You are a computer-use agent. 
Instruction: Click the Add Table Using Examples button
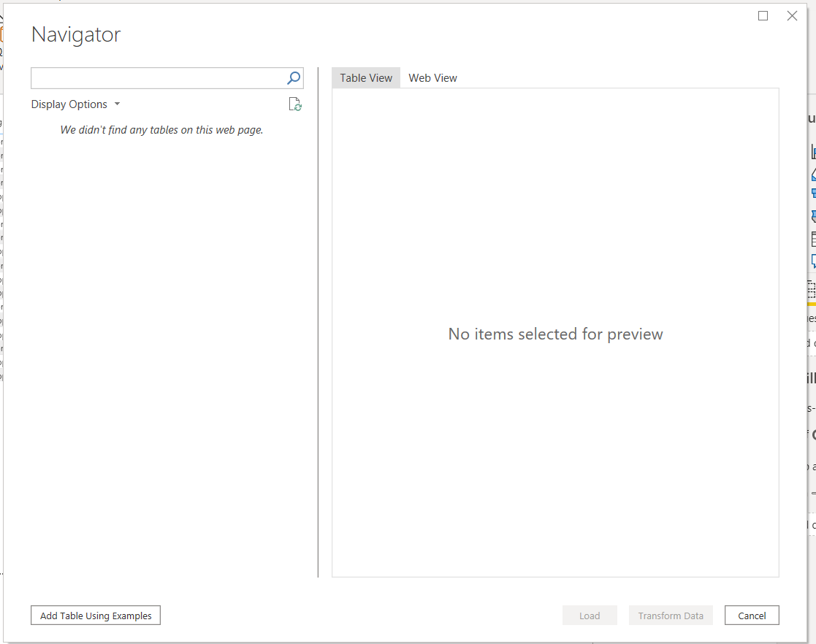[x=96, y=616]
